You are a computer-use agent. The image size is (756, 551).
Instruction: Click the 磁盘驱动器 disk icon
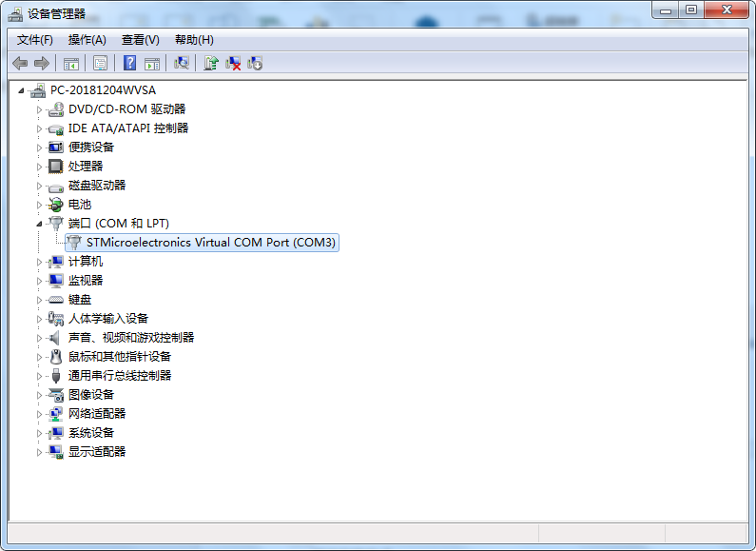[x=56, y=187]
